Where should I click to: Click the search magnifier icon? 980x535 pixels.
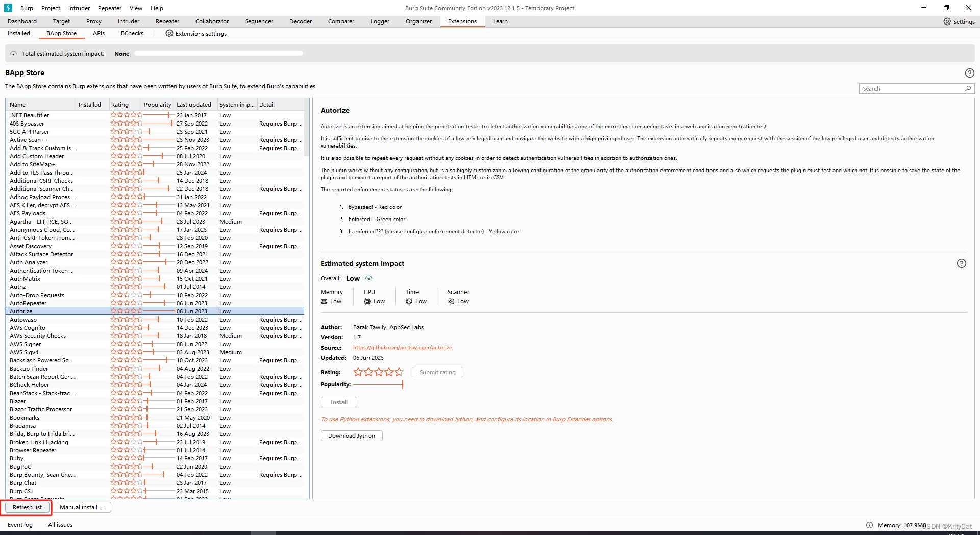968,89
